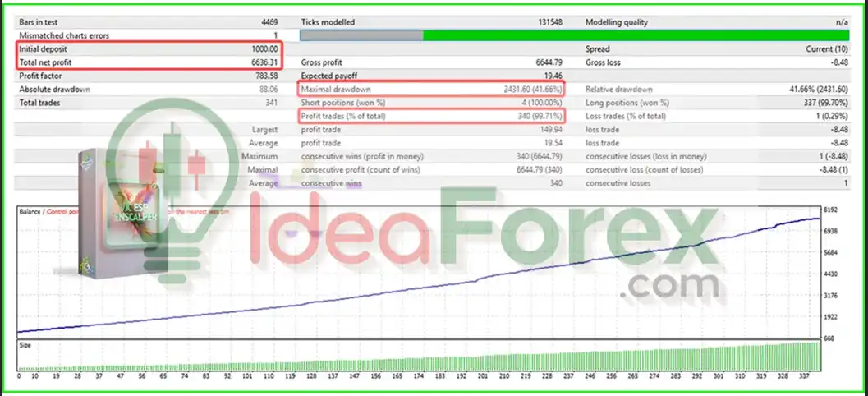Click the "Maximal drawdown" label
The image size is (868, 396).
(336, 90)
